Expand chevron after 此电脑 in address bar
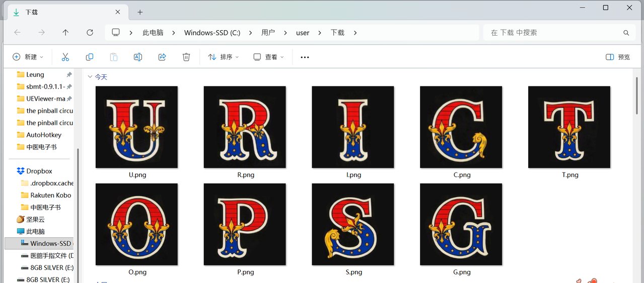Screen dimensions: 644x283 pyautogui.click(x=173, y=33)
